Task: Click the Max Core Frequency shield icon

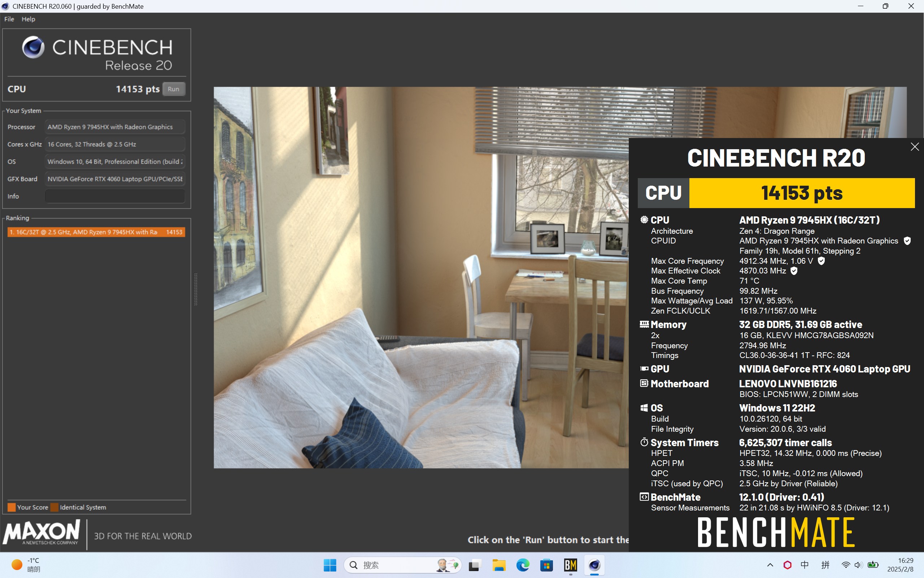Action: pyautogui.click(x=821, y=261)
